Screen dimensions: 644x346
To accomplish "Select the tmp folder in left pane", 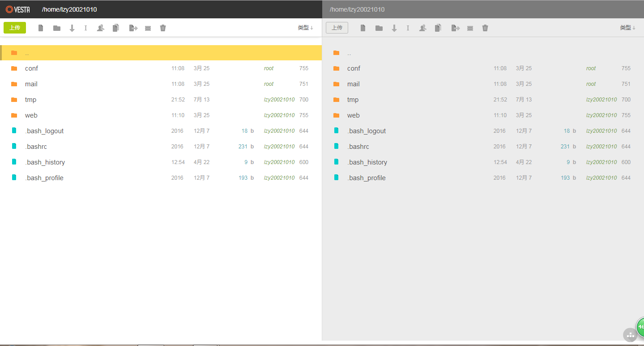I will (161, 100).
